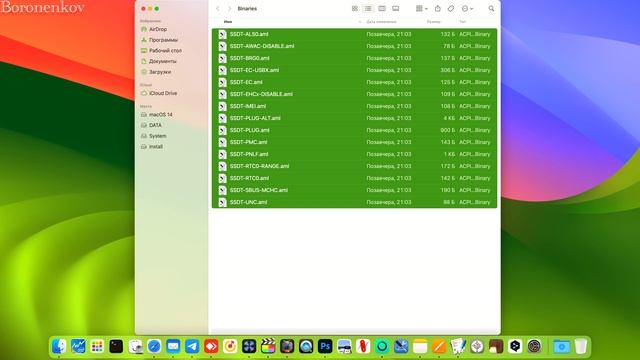Go back with the left chevron
This screenshot has height=360, width=640.
tap(218, 9)
